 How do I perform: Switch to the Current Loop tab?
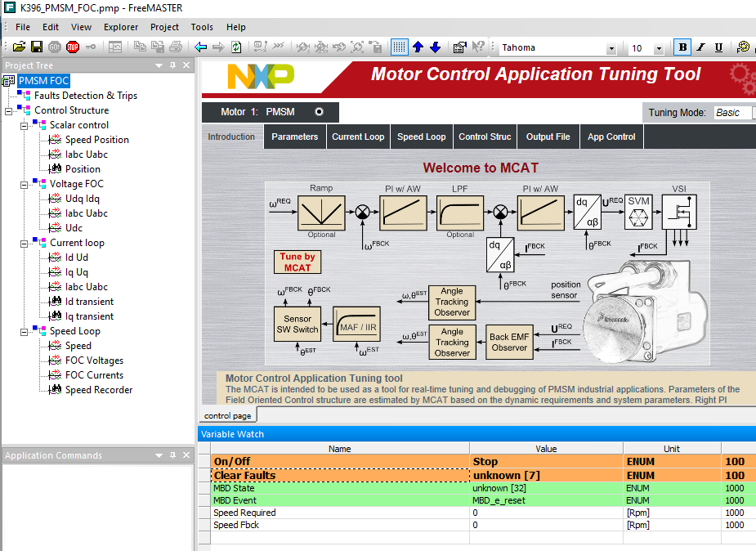pyautogui.click(x=358, y=137)
